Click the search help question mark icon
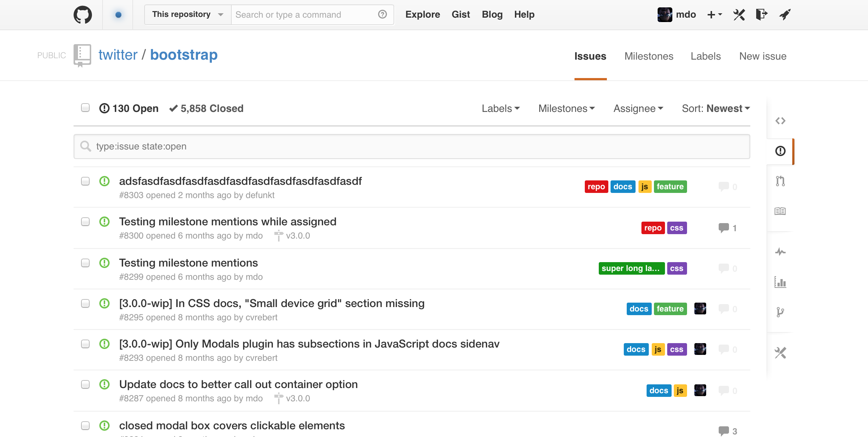 383,14
